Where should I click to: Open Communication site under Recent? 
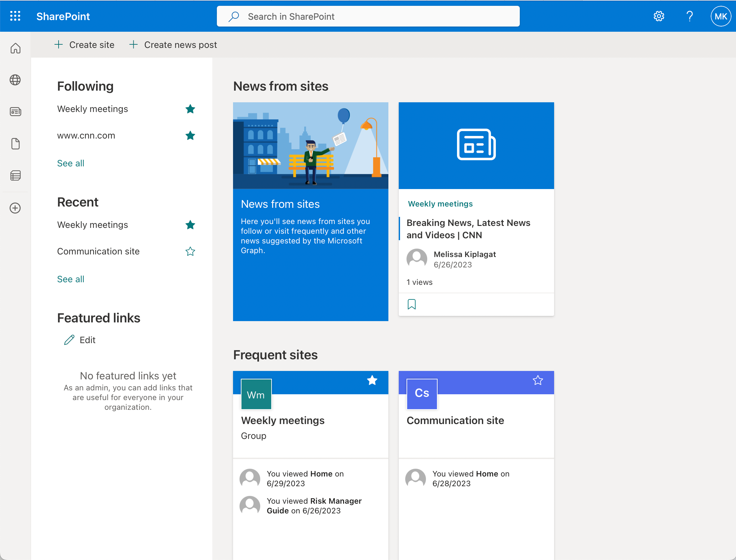tap(98, 251)
